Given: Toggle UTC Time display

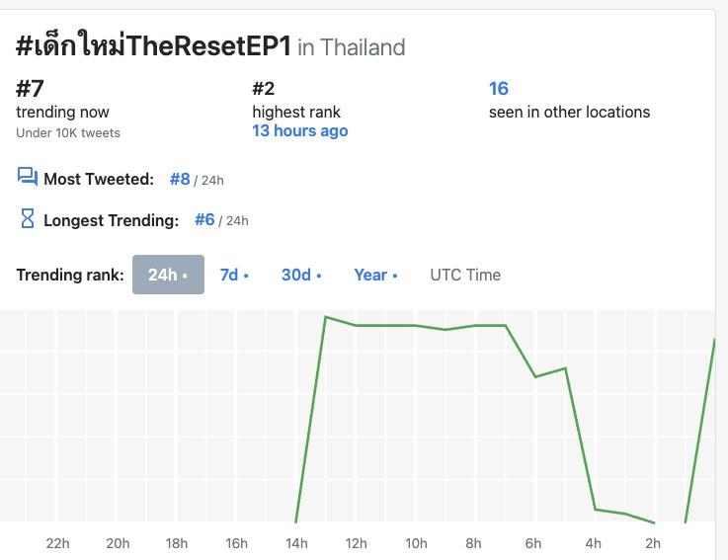Looking at the screenshot, I should [x=465, y=275].
